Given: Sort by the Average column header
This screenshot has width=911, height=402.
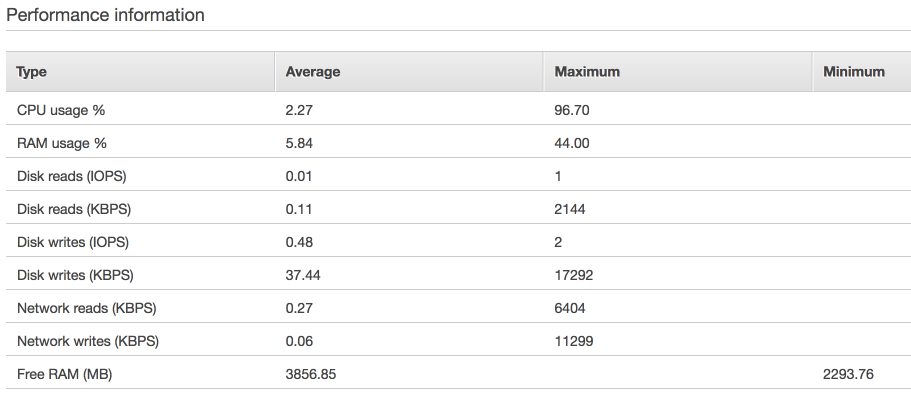Looking at the screenshot, I should pos(409,71).
